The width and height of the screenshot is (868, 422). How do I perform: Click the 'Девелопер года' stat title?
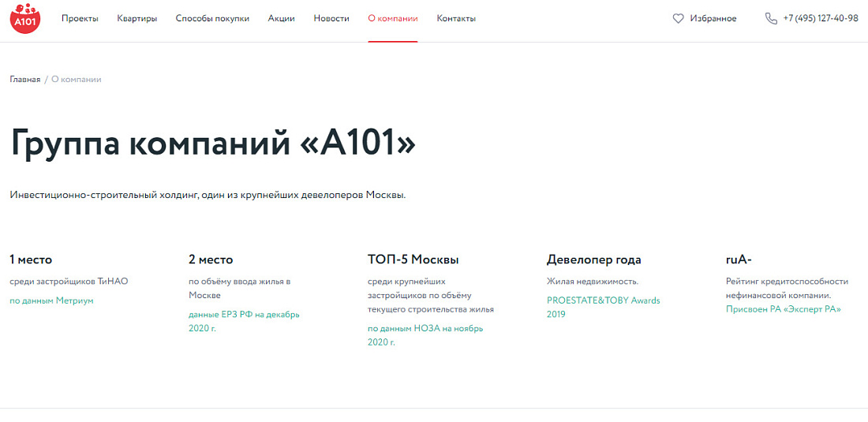(x=594, y=260)
